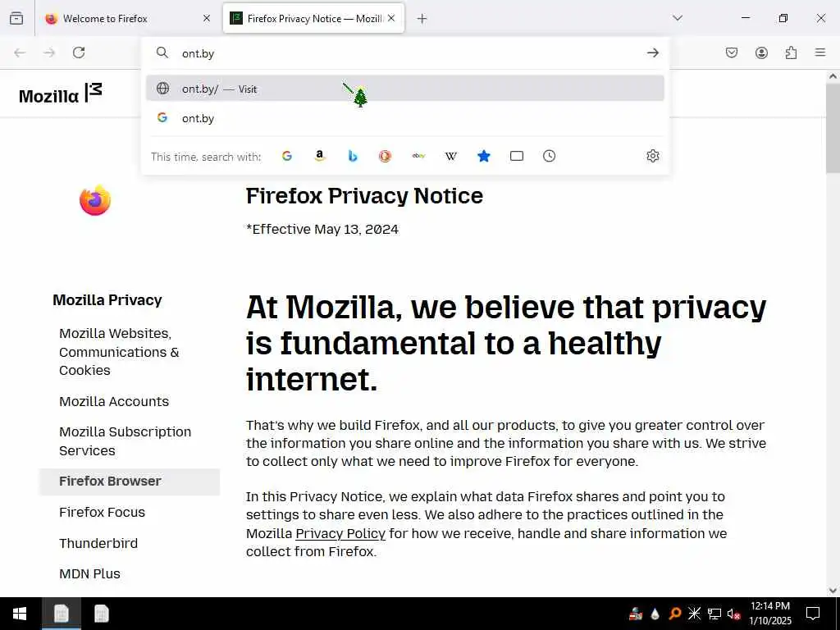The image size is (840, 630).
Task: Open a new tab with plus
Action: tap(422, 18)
